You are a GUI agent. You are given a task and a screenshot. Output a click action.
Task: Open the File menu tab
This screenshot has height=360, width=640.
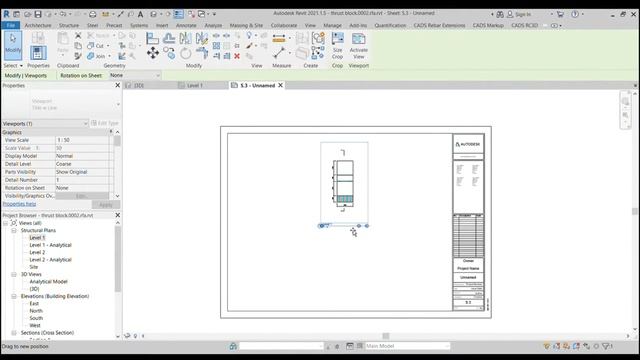11,25
